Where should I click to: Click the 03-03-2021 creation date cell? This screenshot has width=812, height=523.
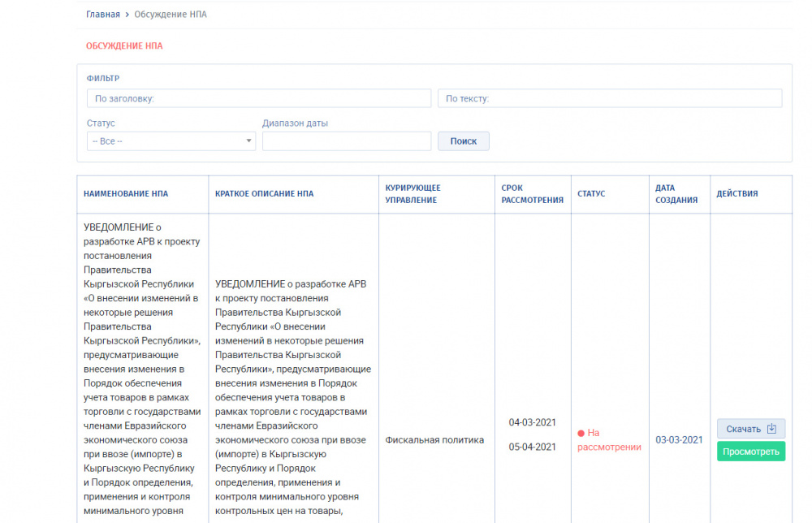pyautogui.click(x=679, y=440)
